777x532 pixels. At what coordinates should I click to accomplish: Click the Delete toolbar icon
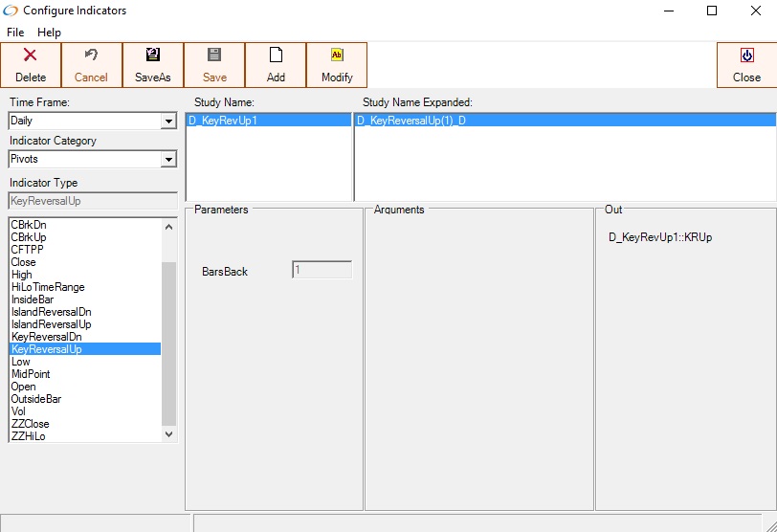[x=31, y=55]
